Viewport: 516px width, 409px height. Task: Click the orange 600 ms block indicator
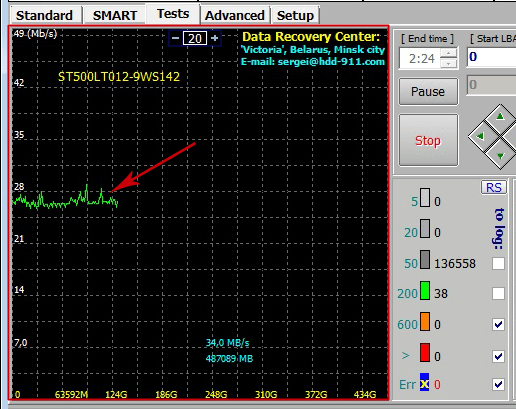[x=425, y=322]
